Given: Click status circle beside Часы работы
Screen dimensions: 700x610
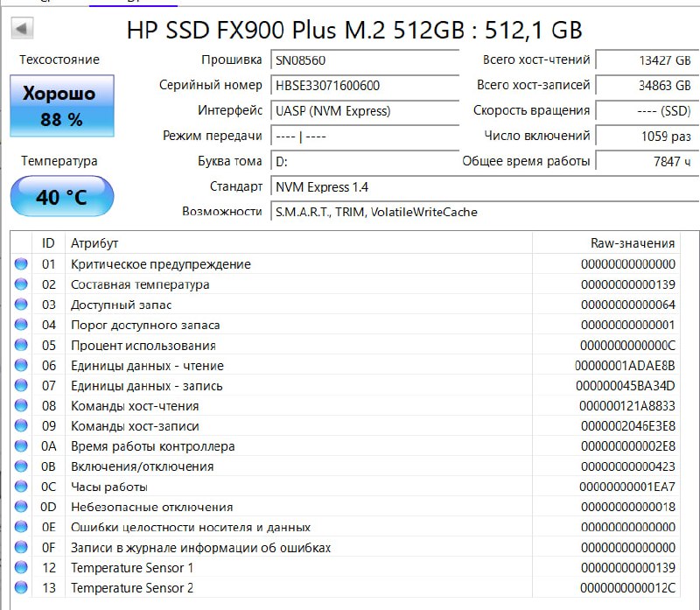Looking at the screenshot, I should pos(21,487).
